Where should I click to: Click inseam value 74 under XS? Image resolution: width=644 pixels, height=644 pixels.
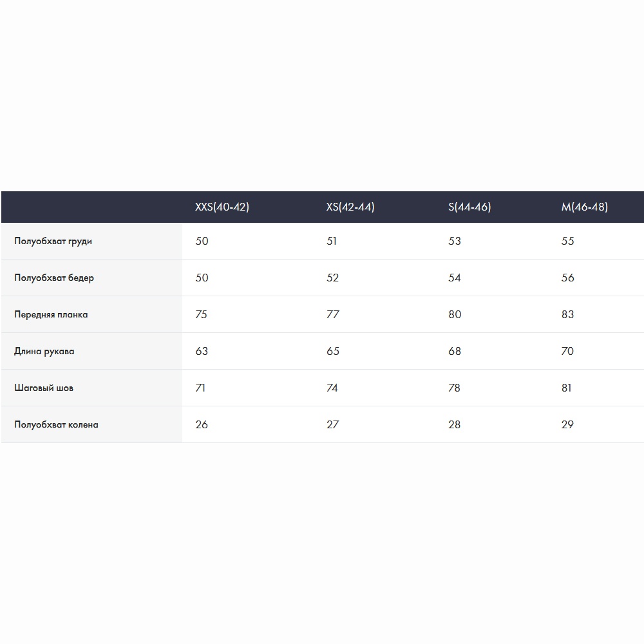coord(332,388)
